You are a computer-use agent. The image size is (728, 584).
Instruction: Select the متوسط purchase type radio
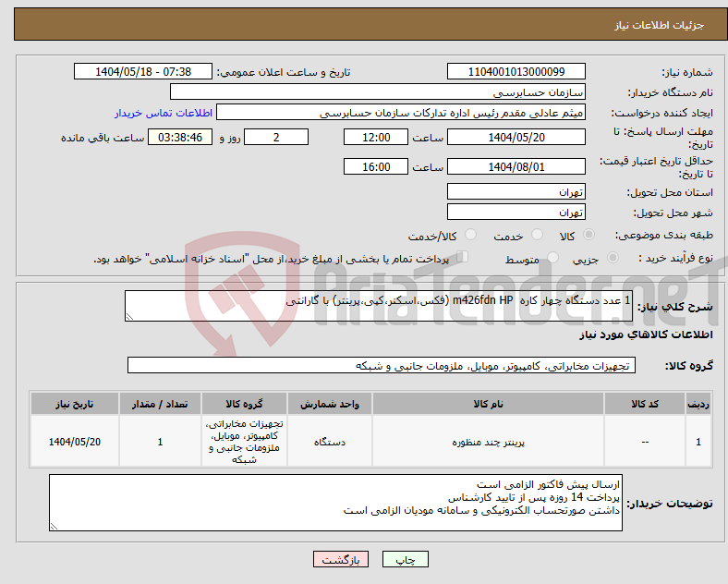click(552, 257)
